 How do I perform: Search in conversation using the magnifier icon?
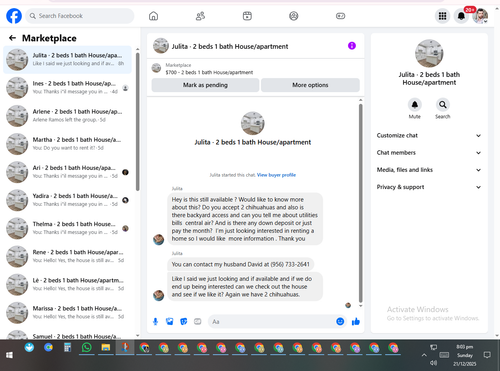(443, 105)
